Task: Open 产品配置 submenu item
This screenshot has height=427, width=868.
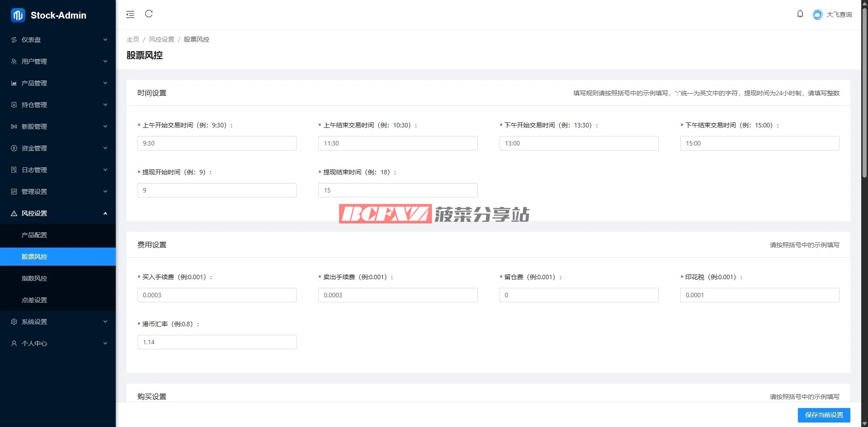Action: coord(34,235)
